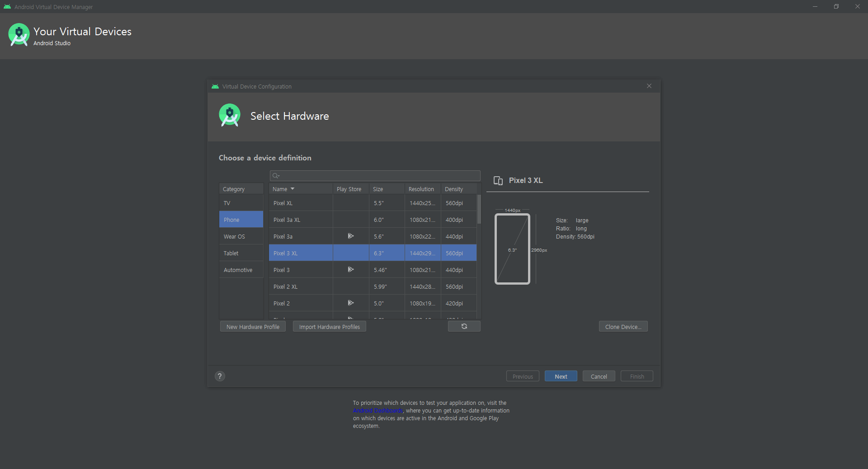
Task: Select the Phone category
Action: (241, 220)
